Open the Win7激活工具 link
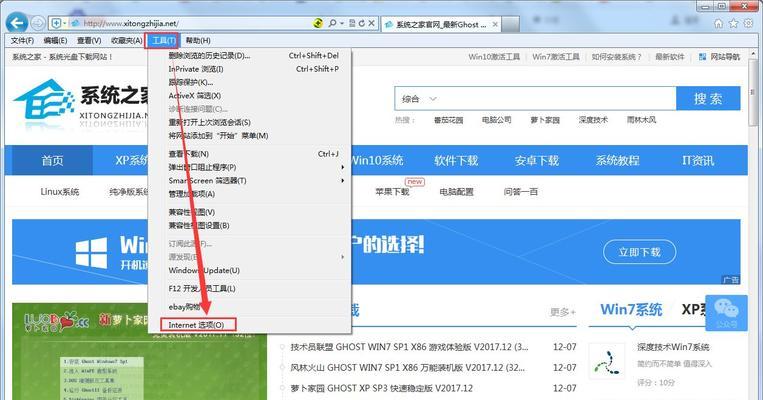The height and width of the screenshot is (400, 763). (x=556, y=57)
